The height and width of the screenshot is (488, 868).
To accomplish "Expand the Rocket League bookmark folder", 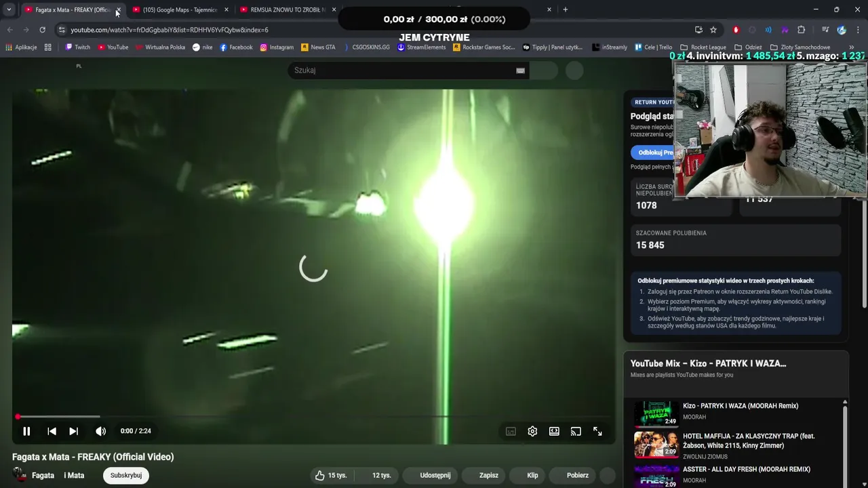I will [x=703, y=47].
